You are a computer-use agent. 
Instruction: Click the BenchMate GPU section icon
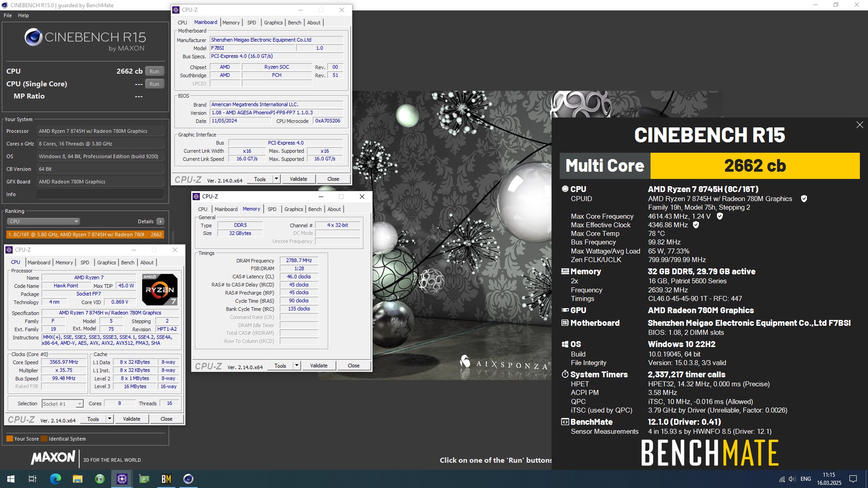coord(565,310)
